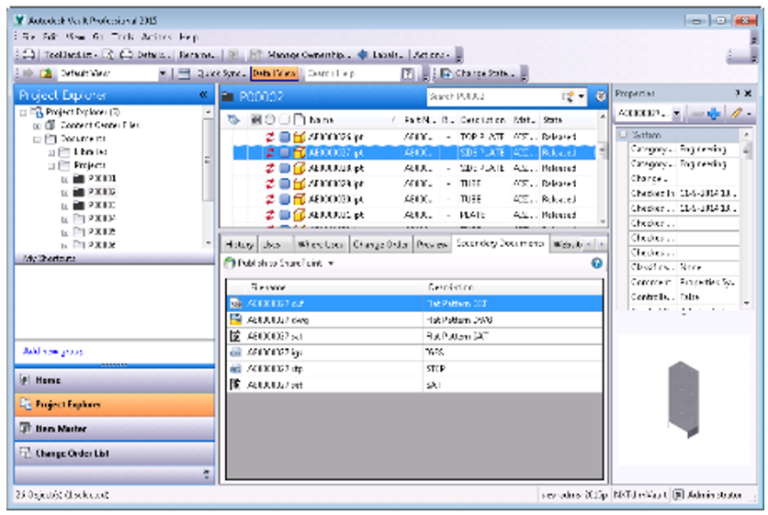Click the pencil edit icon in Properties
Image resolution: width=768 pixels, height=515 pixels.
click(x=737, y=114)
